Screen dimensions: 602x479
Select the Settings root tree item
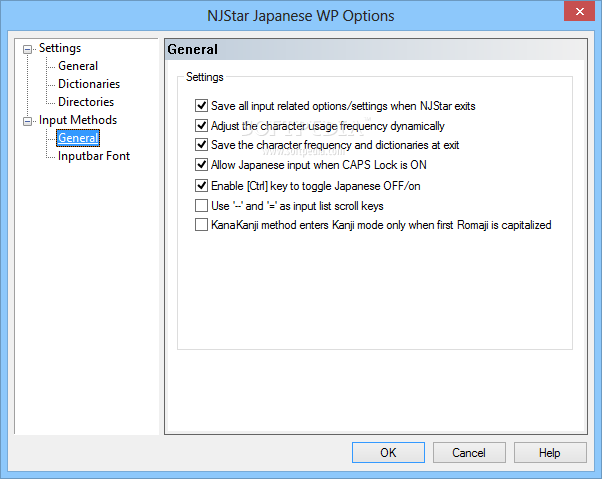60,48
